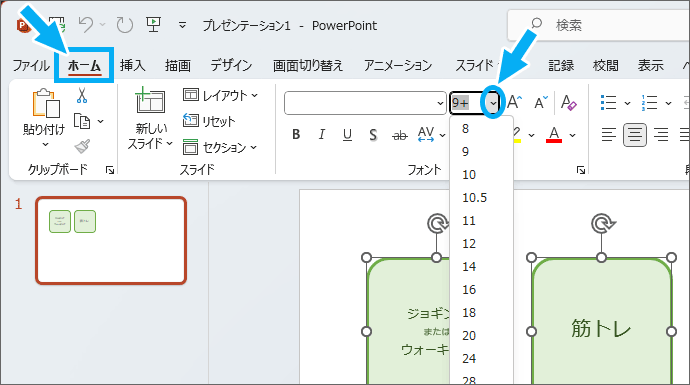Switch to the 描画 (Draw) tab
The width and height of the screenshot is (690, 385).
pos(178,66)
